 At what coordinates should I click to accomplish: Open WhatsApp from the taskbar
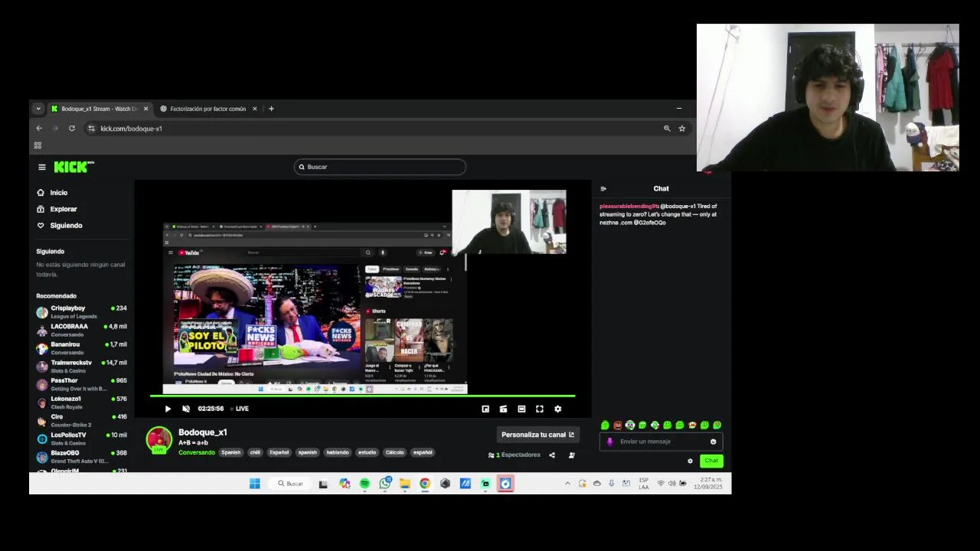[385, 484]
